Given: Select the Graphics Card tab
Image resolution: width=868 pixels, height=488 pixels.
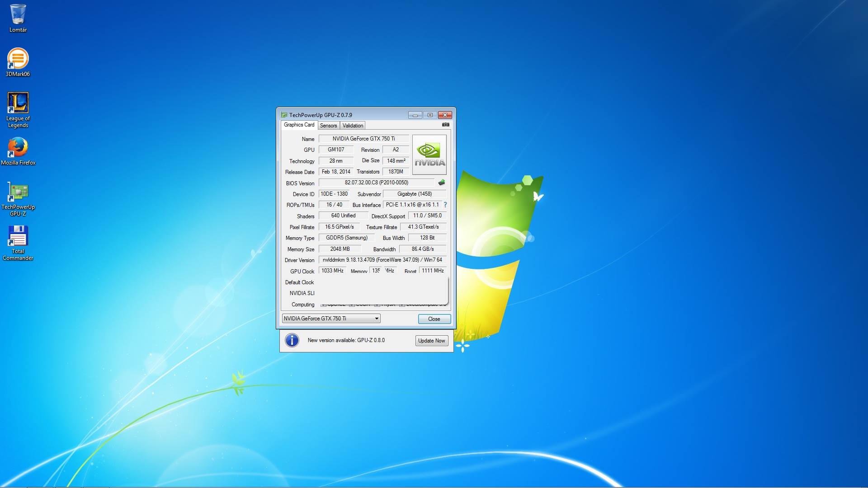Looking at the screenshot, I should coord(299,125).
